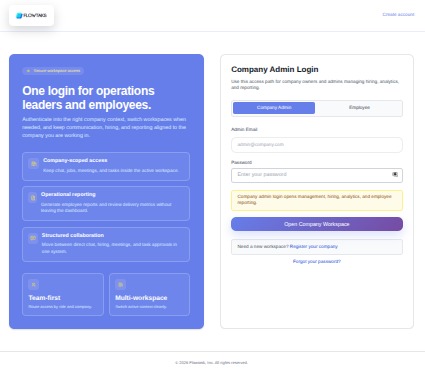Click the Operational reporting icon

[33, 198]
